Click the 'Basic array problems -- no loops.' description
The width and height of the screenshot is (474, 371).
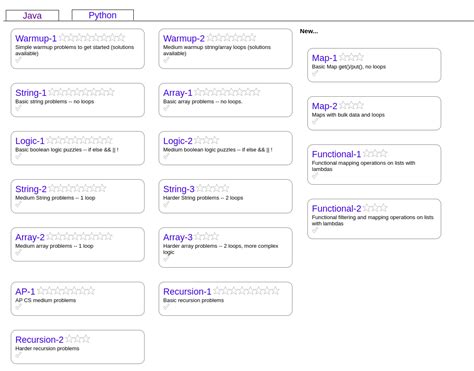click(203, 101)
